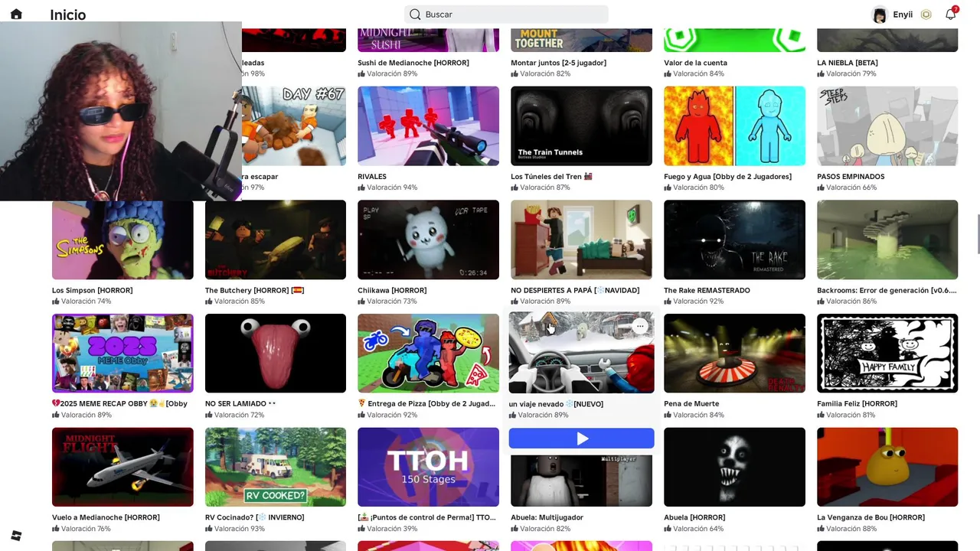Open Enyii's avatar picture
Screen dimensions: 980x551
880,15
